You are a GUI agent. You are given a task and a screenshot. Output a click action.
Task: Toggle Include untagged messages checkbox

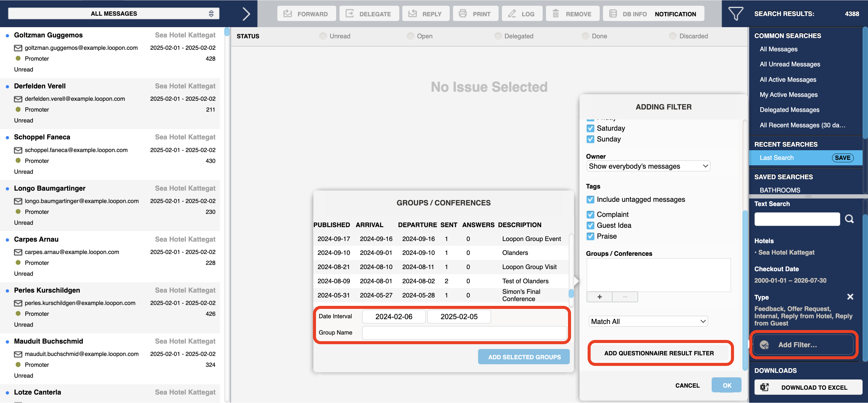590,200
